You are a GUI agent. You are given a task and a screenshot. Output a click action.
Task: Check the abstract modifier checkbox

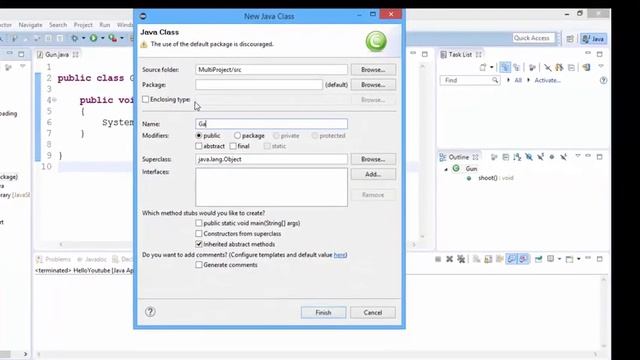[x=199, y=146]
